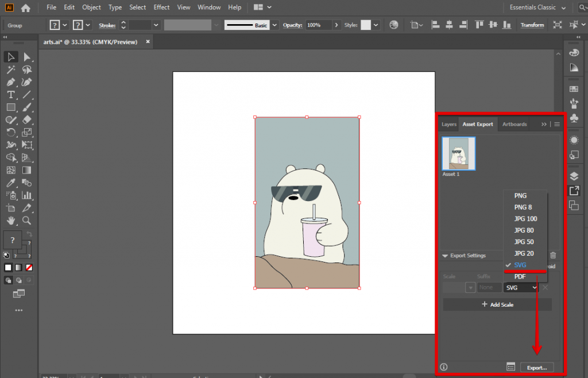Select the Asset 1 thumbnail

[x=458, y=154]
